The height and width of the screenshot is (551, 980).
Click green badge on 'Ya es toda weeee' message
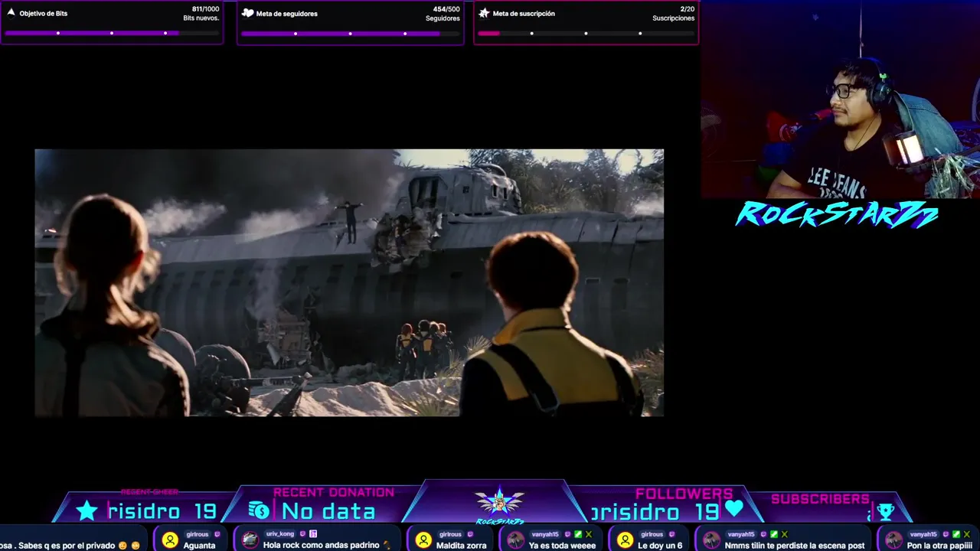pyautogui.click(x=578, y=534)
